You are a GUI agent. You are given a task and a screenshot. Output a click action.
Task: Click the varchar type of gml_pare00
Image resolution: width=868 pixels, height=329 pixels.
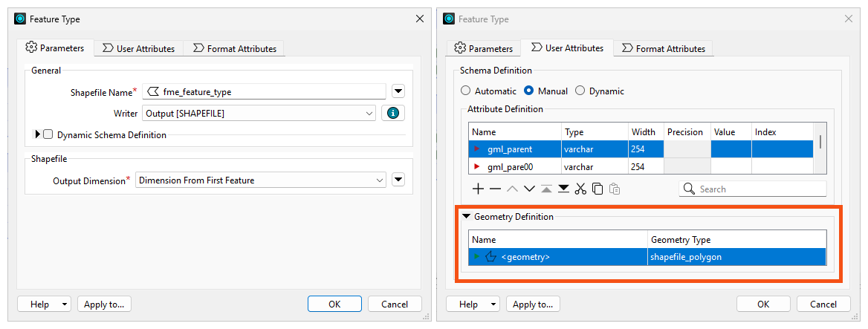click(594, 166)
